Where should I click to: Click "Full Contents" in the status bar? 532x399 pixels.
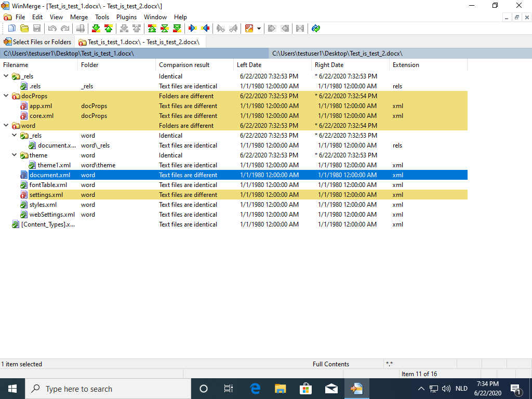pyautogui.click(x=331, y=364)
